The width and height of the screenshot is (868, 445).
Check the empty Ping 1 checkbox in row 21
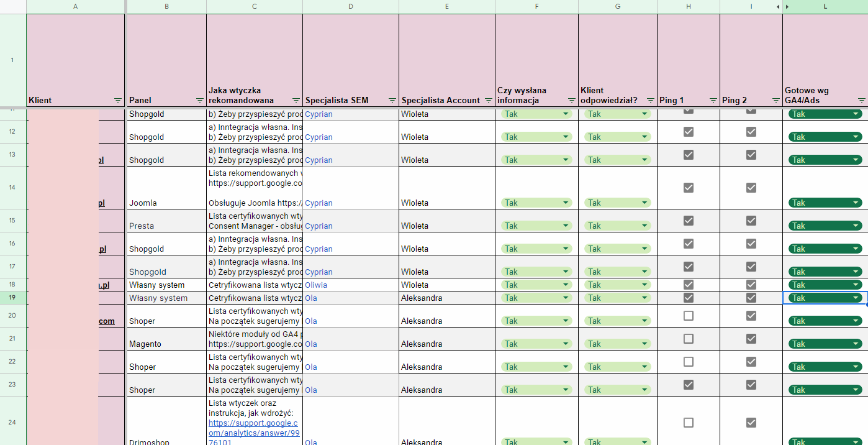tap(689, 339)
